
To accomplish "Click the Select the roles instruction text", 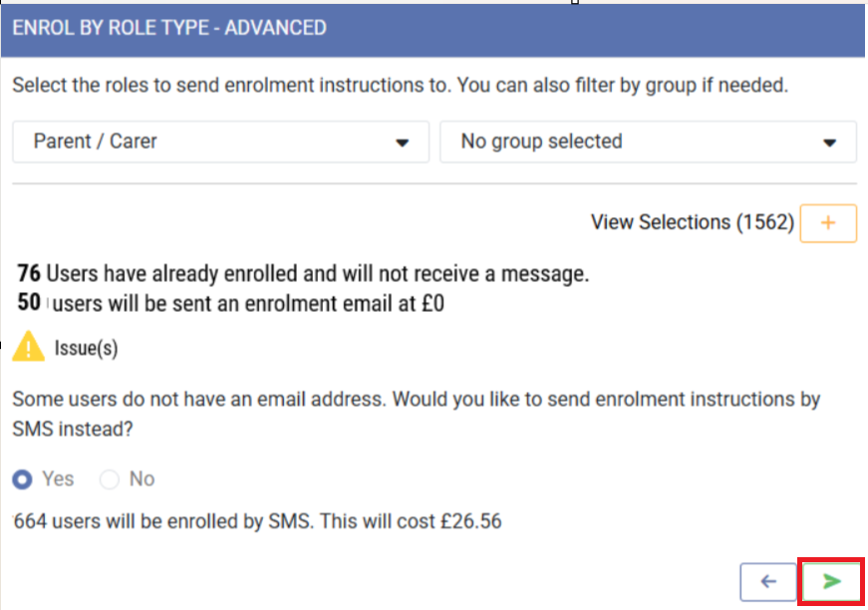I will click(x=399, y=86).
